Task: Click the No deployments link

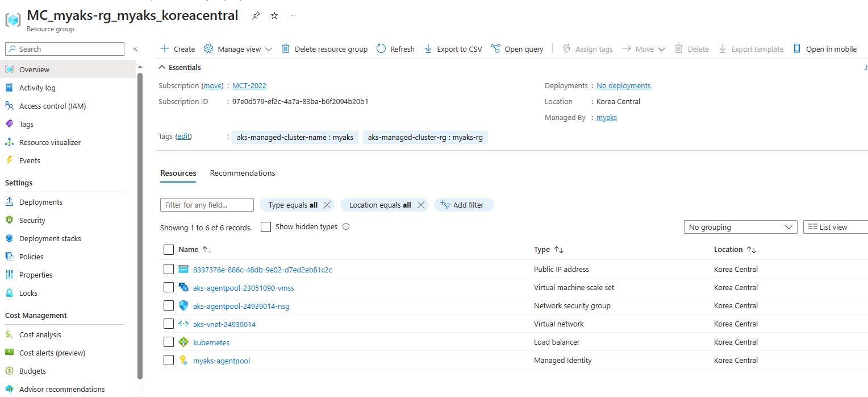Action: [624, 86]
